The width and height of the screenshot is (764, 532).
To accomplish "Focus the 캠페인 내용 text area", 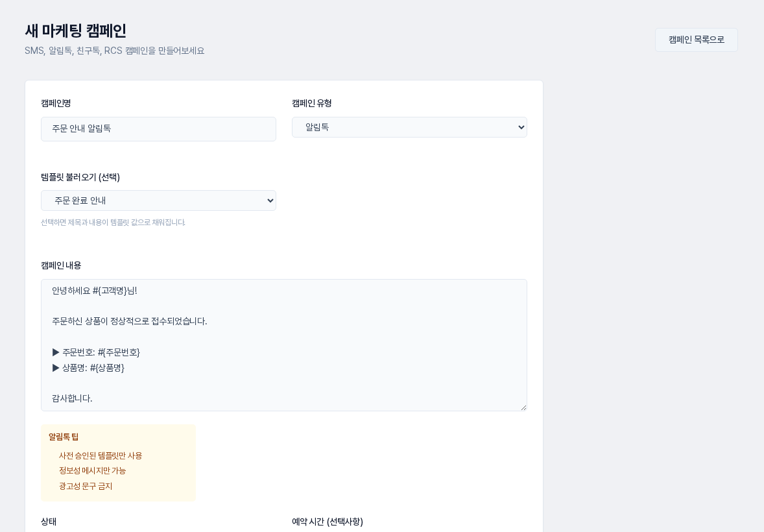I will coord(284,345).
